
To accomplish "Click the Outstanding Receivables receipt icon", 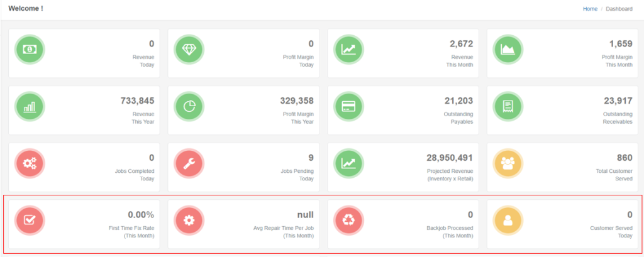I will [x=508, y=106].
